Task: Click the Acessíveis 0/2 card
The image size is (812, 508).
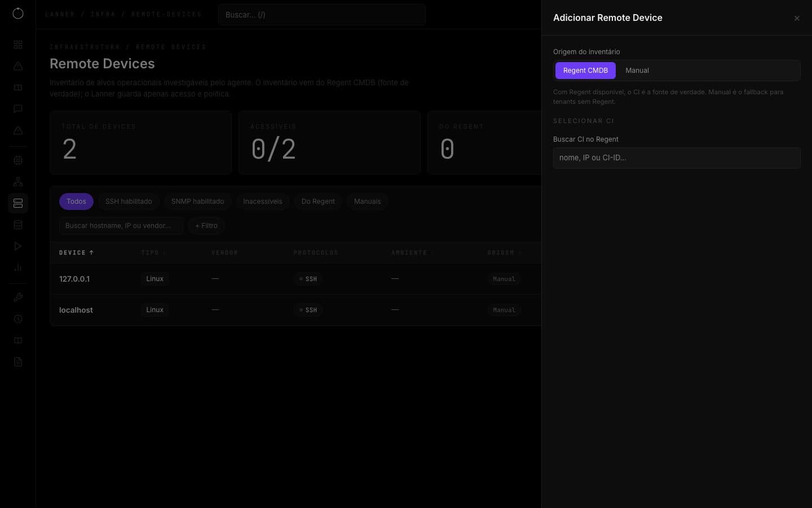Action: [x=329, y=142]
